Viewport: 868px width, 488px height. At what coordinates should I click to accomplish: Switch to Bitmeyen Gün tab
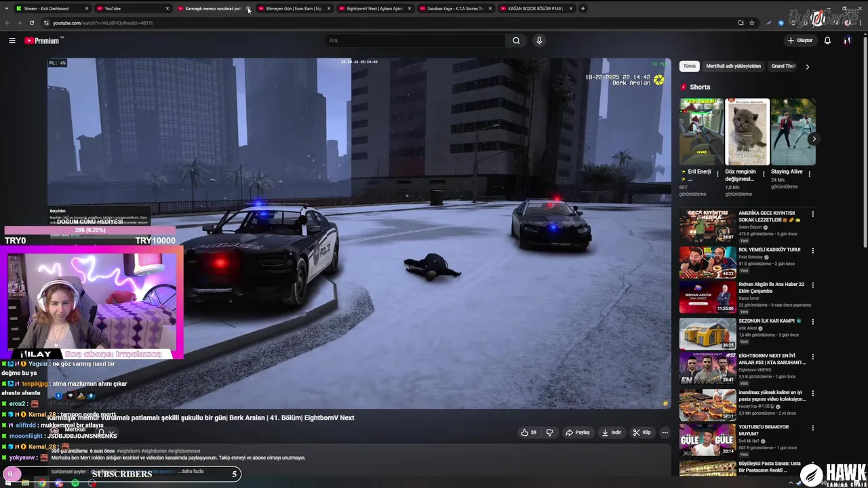click(292, 9)
